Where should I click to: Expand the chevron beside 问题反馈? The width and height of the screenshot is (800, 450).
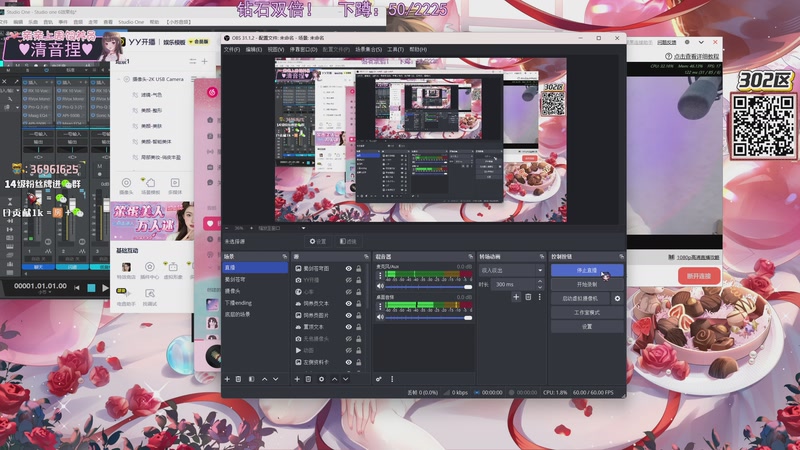tap(701, 42)
